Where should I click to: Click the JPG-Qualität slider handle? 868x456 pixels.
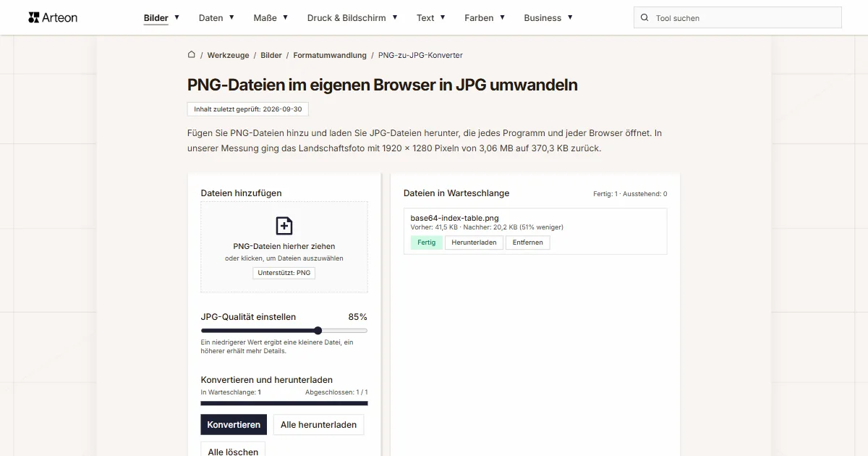point(318,331)
